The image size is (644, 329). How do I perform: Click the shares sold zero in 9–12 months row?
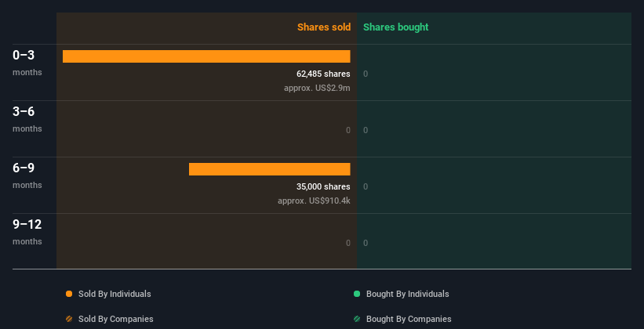(x=348, y=243)
